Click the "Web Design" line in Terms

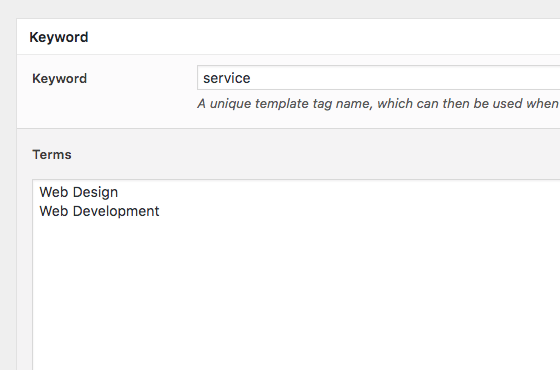click(x=79, y=192)
